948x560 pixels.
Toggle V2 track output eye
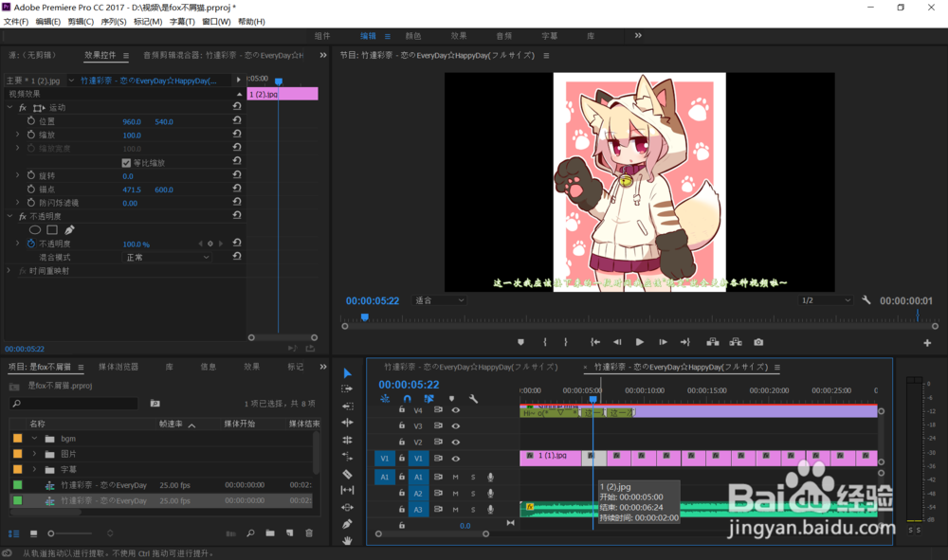pos(456,443)
